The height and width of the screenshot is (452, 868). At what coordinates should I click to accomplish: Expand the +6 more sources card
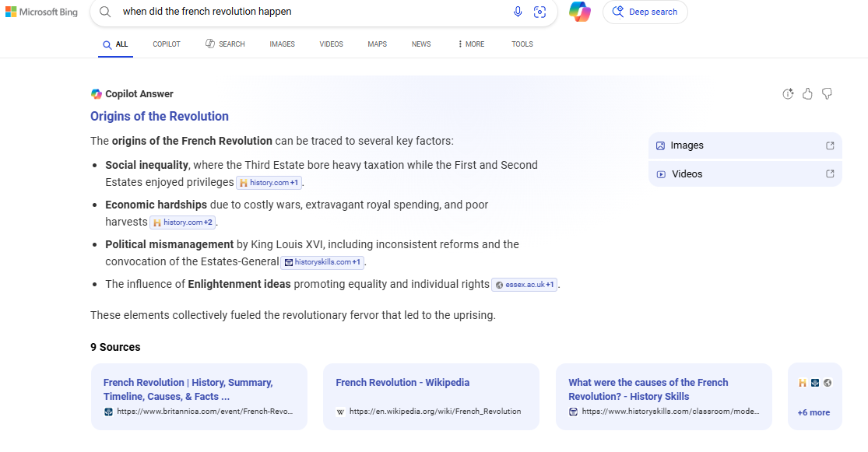click(x=814, y=412)
